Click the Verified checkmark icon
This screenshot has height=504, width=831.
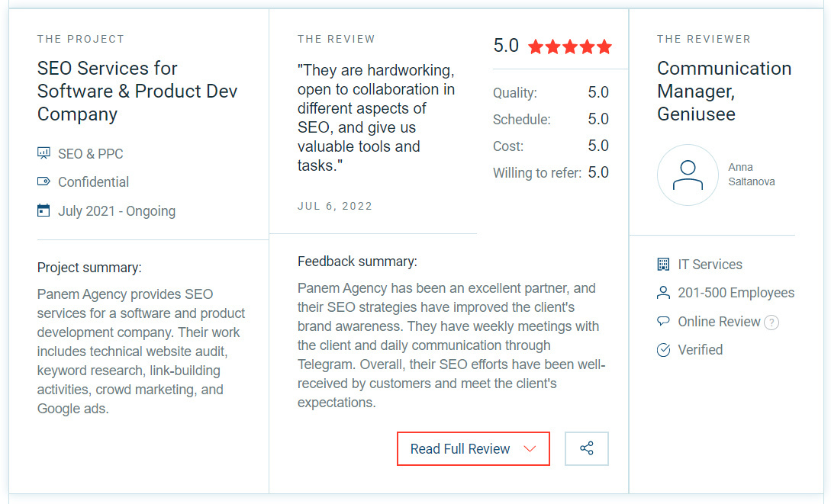pos(663,350)
